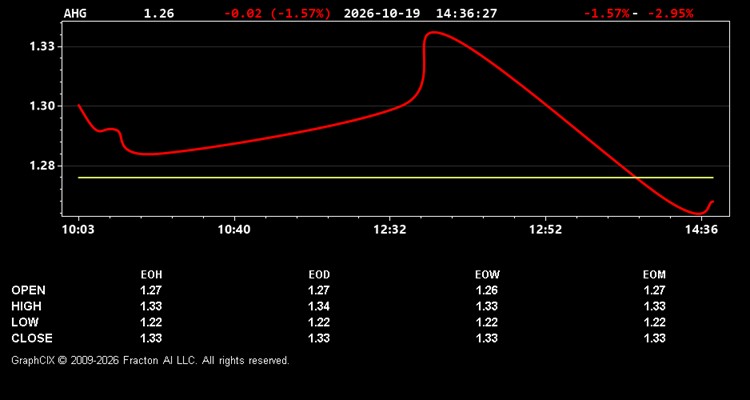The image size is (750, 400).
Task: Click the change value -0.02 (-1.57%)
Action: [277, 13]
